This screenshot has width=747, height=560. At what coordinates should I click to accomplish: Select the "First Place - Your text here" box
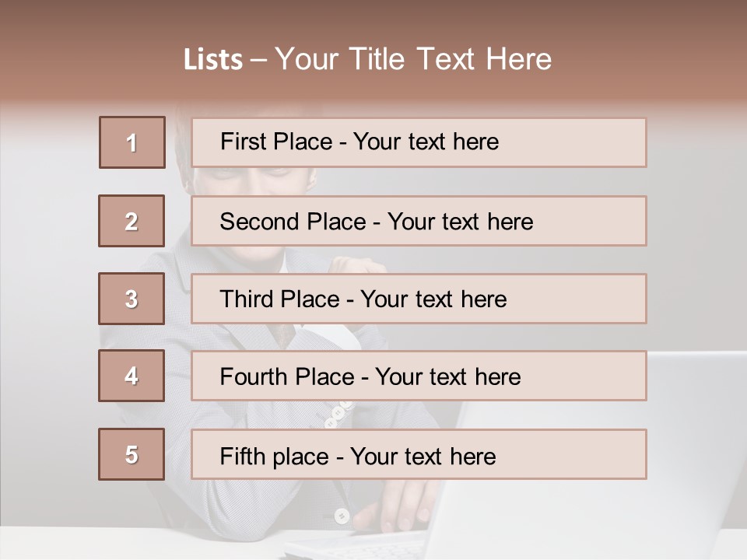pos(419,142)
